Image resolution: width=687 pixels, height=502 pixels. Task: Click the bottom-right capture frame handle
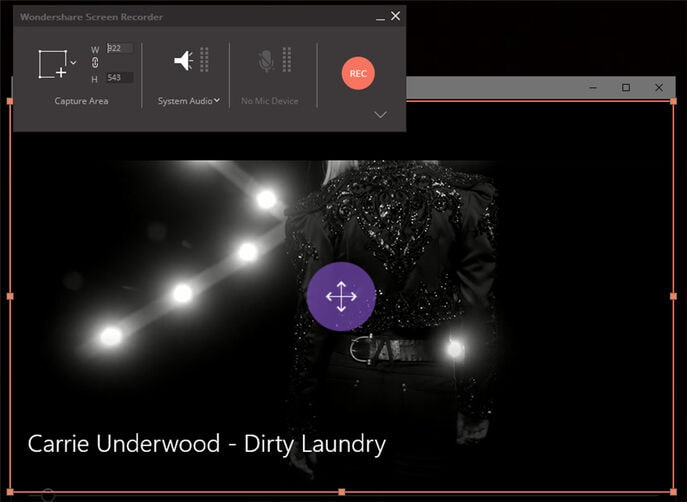(673, 492)
